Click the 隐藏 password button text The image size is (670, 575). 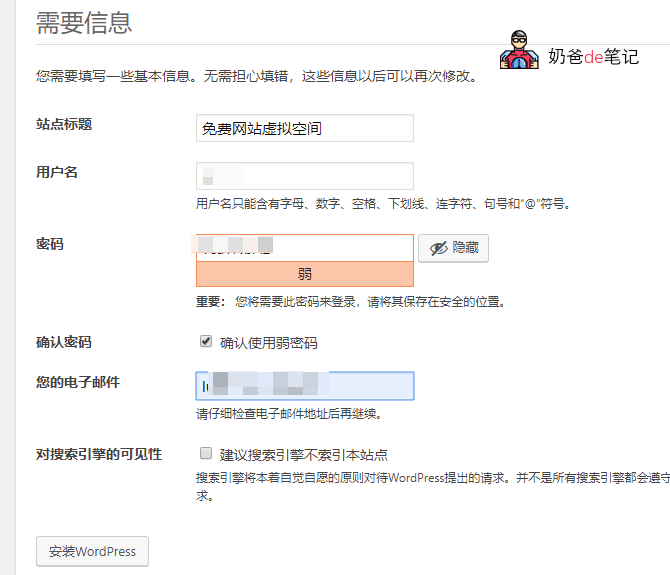tap(466, 249)
